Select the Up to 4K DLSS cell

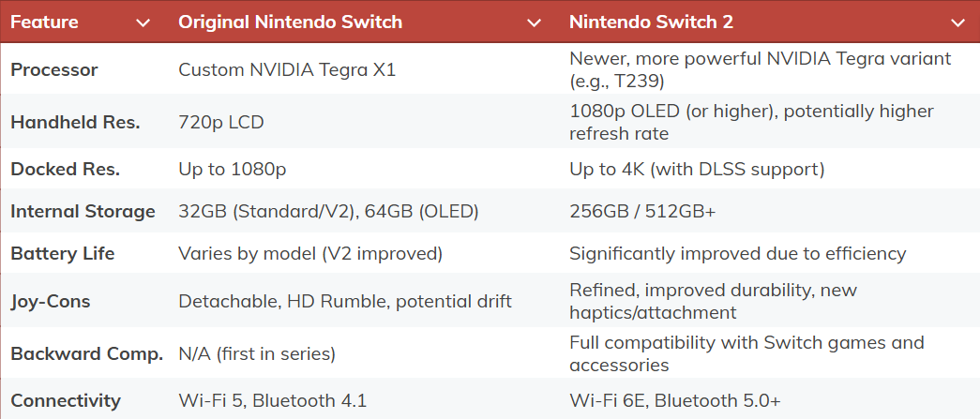(697, 170)
